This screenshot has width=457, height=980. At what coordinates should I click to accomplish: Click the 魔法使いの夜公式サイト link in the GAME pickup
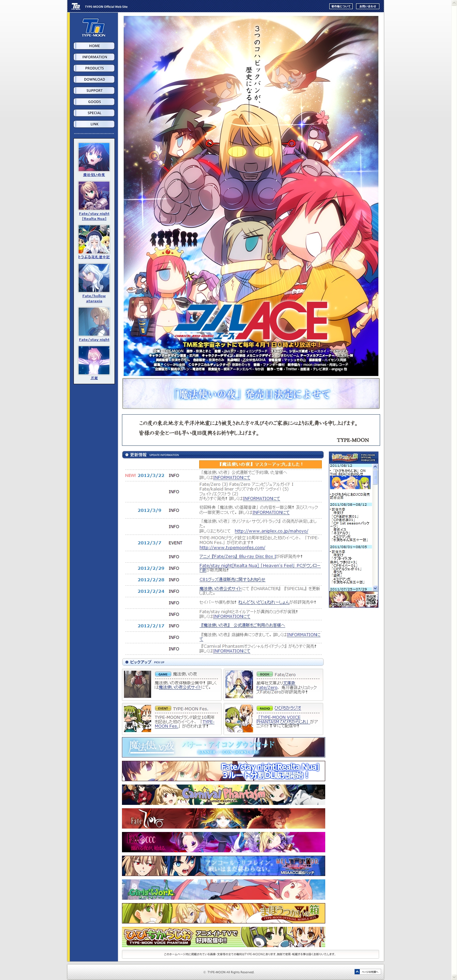pyautogui.click(x=180, y=687)
